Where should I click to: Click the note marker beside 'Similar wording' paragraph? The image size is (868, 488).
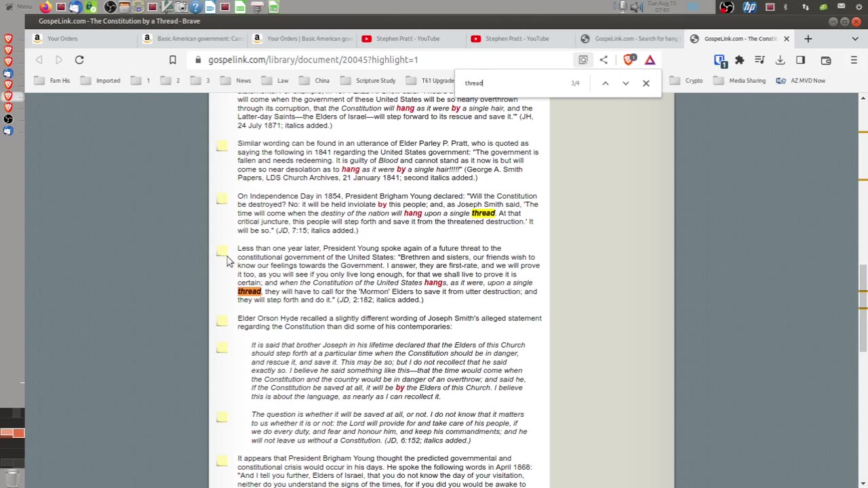click(222, 146)
